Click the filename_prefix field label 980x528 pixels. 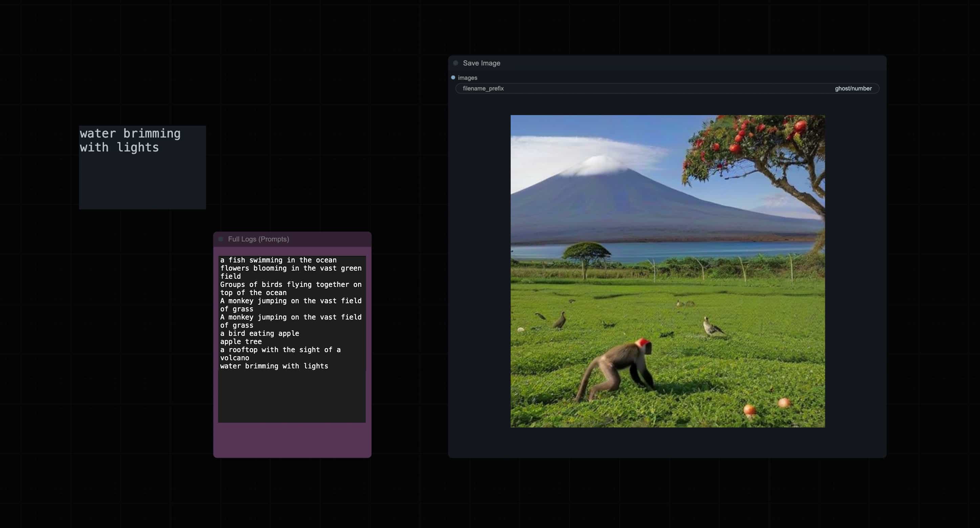(483, 89)
